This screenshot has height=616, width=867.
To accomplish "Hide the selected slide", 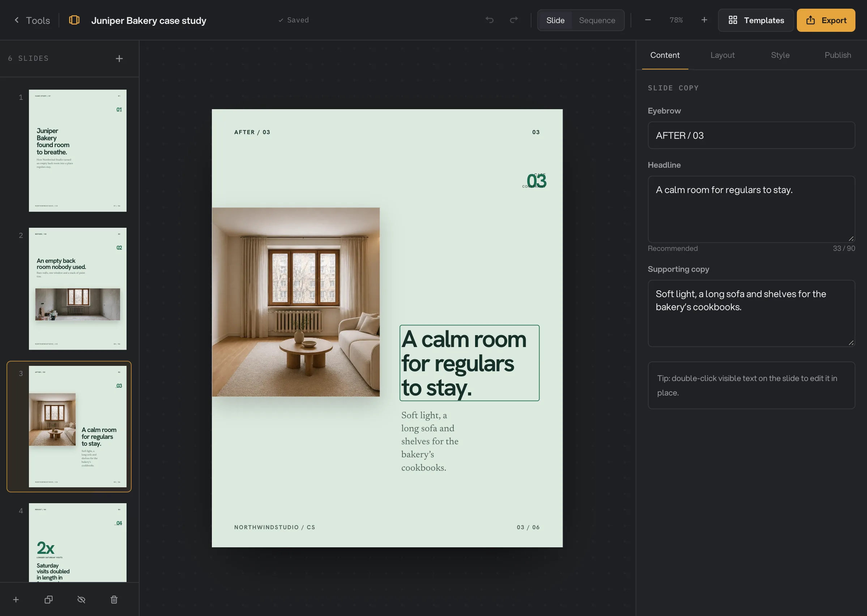I will tap(81, 599).
